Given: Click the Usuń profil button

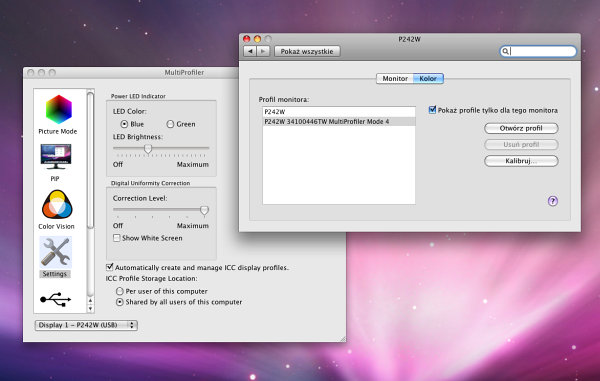Looking at the screenshot, I should tap(521, 145).
